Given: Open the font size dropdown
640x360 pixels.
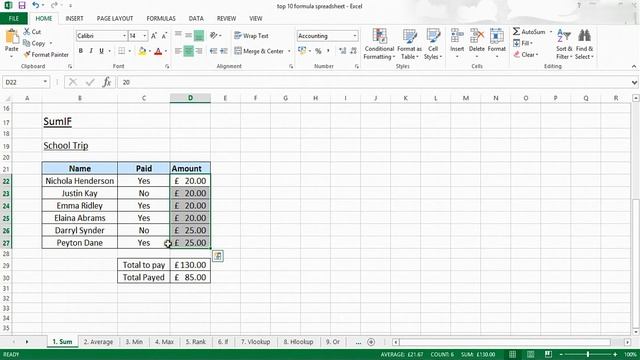Looking at the screenshot, I should click(x=144, y=36).
